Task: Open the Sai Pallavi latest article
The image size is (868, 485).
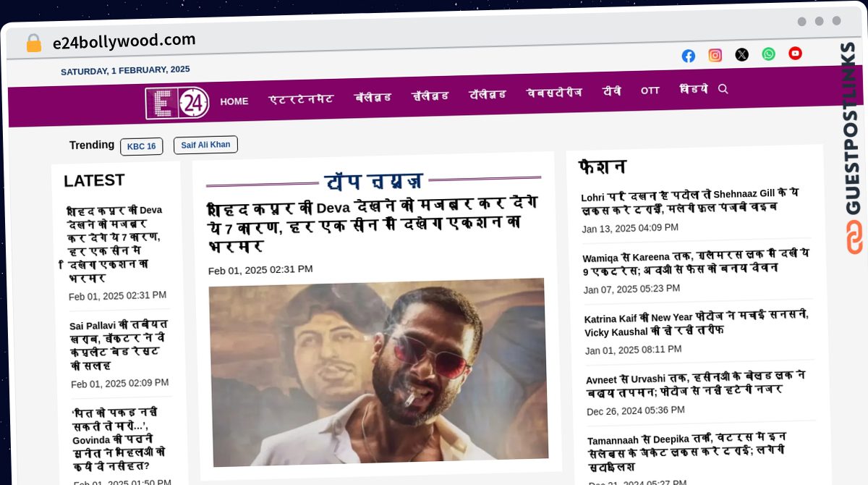Action: pyautogui.click(x=120, y=345)
